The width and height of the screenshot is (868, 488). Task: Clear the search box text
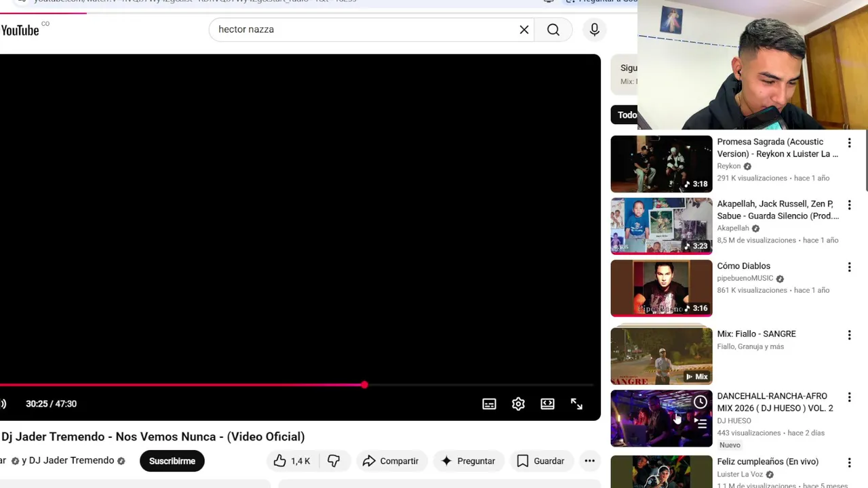(x=524, y=30)
